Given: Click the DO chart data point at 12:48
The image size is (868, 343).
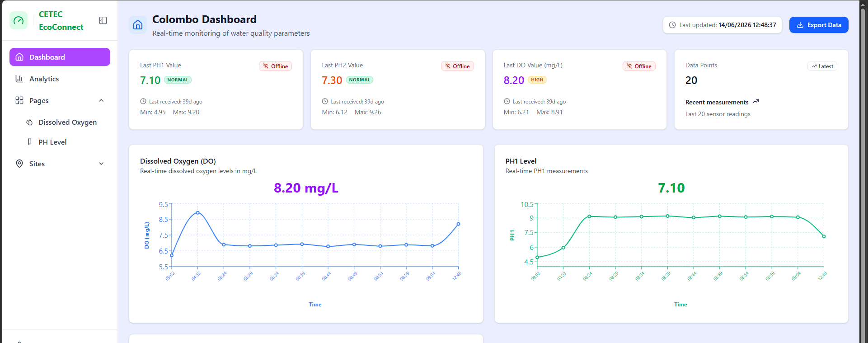Looking at the screenshot, I should tap(458, 224).
